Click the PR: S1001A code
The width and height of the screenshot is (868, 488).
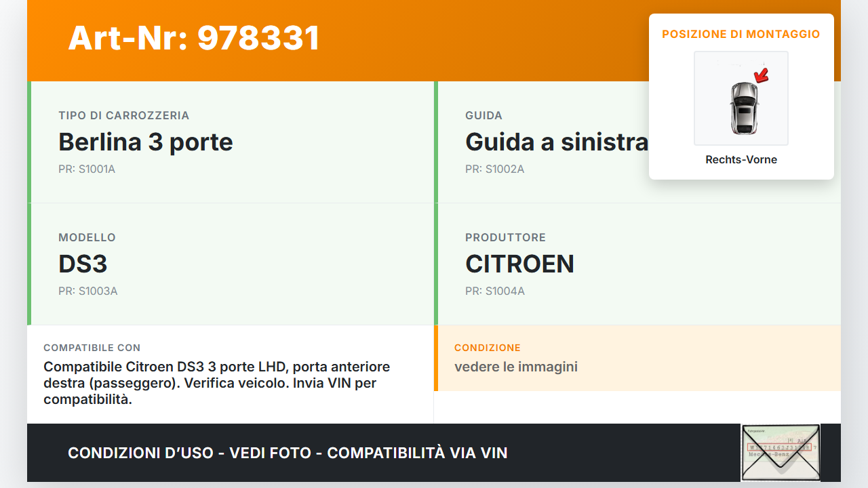click(x=87, y=169)
